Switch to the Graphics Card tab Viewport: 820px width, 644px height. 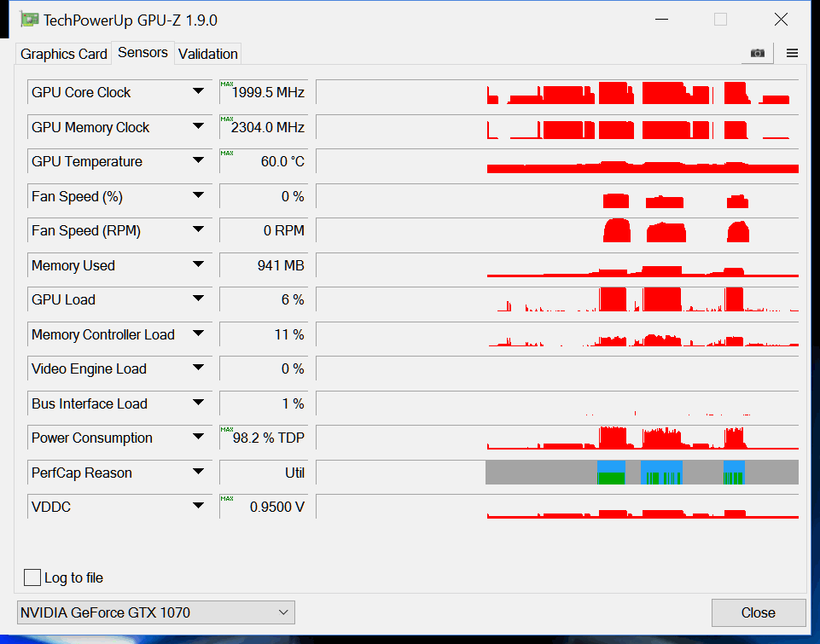coord(63,54)
